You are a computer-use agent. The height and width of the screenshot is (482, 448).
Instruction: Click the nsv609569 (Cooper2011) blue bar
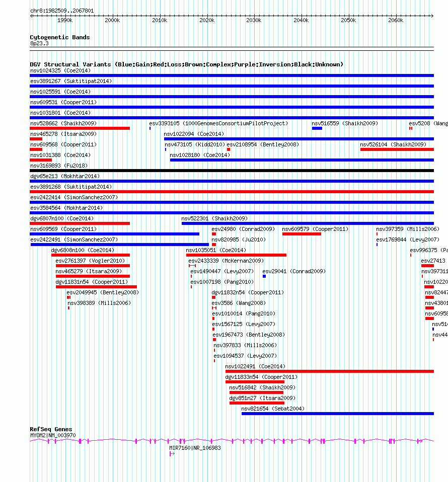[114, 234]
